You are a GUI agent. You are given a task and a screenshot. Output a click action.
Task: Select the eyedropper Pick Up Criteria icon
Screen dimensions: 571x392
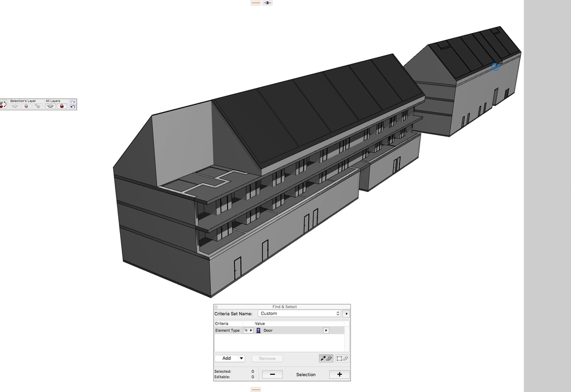tap(326, 358)
